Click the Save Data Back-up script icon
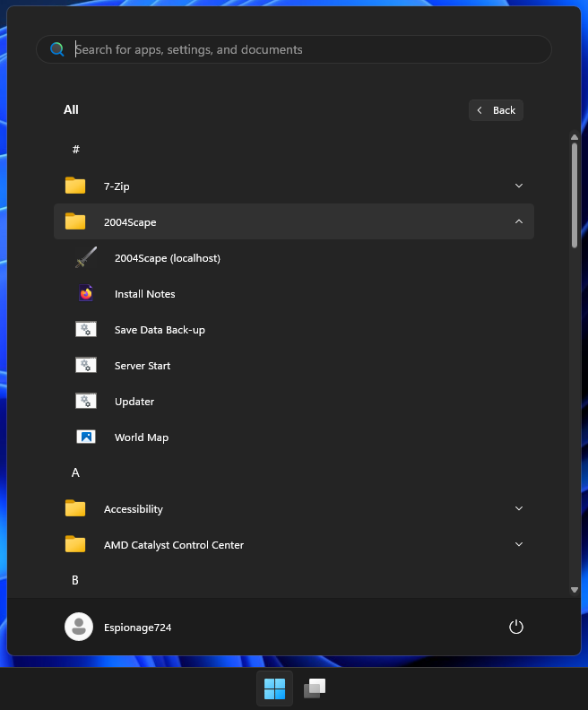 click(x=86, y=330)
